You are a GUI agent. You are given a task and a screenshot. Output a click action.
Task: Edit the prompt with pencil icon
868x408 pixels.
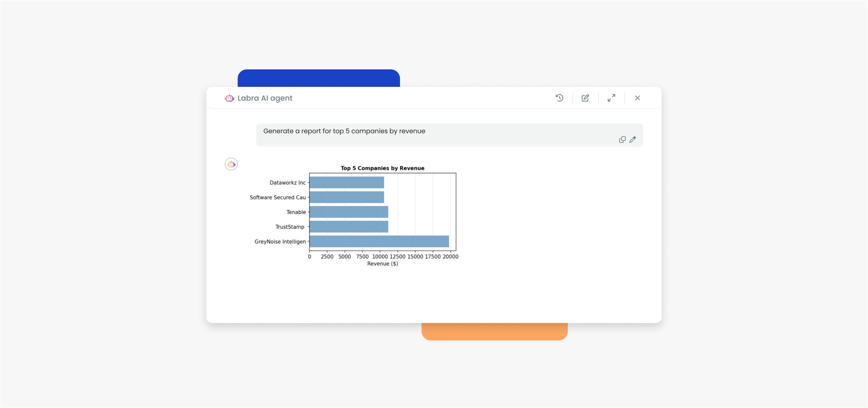[633, 140]
